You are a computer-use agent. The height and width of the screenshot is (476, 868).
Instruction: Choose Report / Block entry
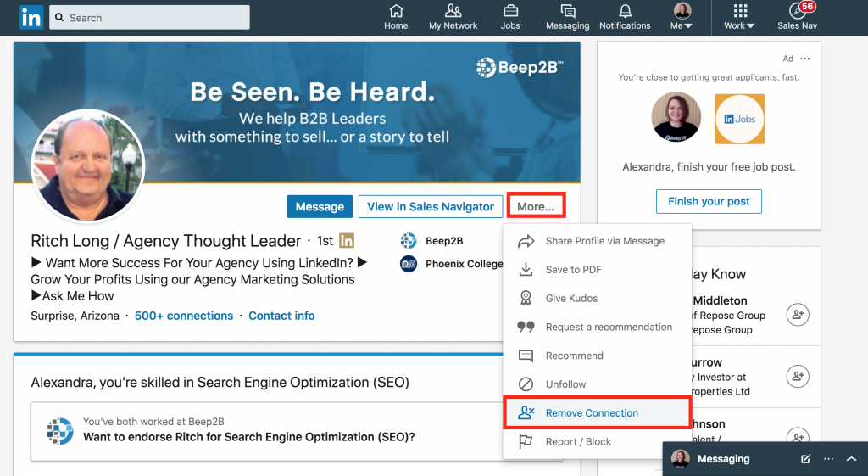click(598, 442)
